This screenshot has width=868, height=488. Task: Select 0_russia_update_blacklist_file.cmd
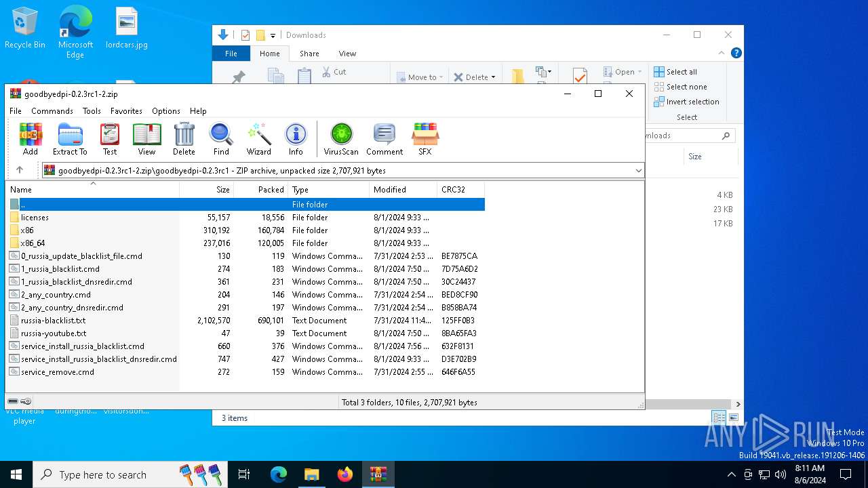[245, 256]
